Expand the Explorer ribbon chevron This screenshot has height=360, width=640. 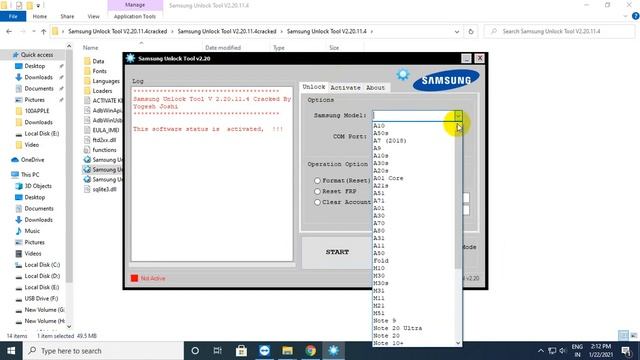point(625,16)
